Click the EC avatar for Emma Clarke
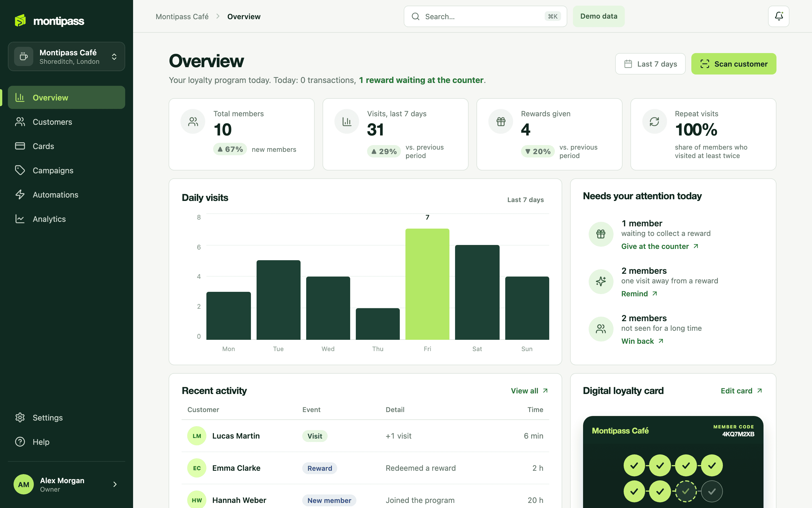Image resolution: width=812 pixels, height=508 pixels. tap(197, 468)
